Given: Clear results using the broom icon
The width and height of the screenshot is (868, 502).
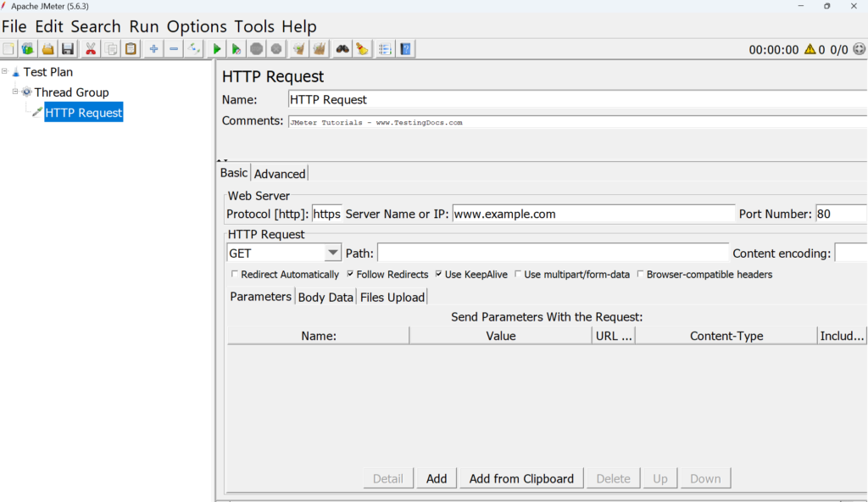Looking at the screenshot, I should [362, 48].
